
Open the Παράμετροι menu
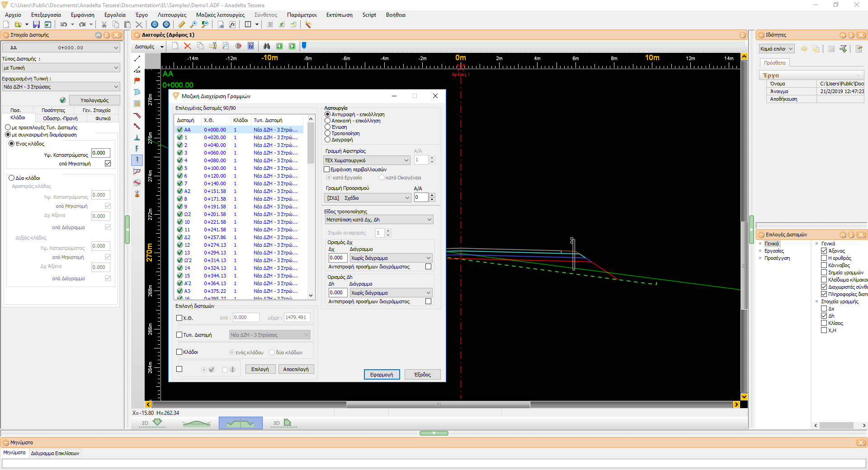coord(302,15)
